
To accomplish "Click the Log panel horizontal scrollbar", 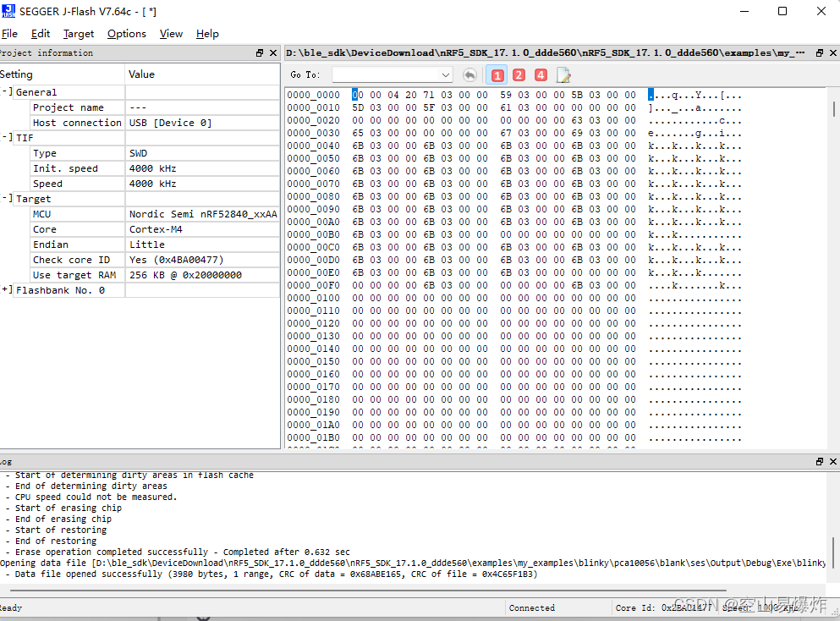I will pos(367,591).
